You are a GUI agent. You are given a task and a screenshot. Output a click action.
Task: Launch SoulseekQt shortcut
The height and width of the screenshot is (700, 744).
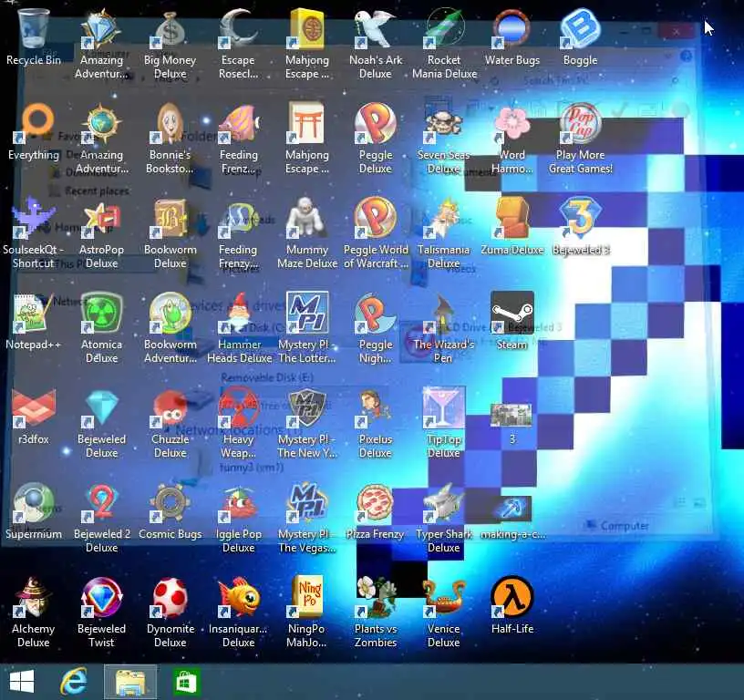(x=33, y=219)
